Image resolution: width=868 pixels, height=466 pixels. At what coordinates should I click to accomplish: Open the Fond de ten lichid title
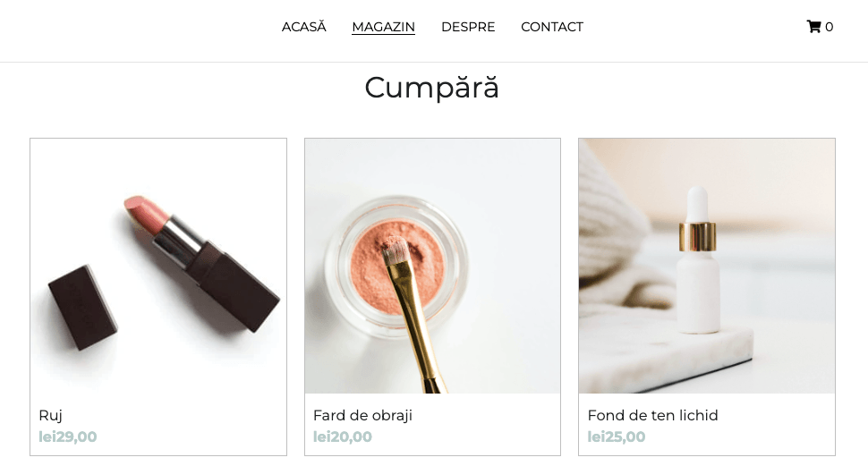652,416
